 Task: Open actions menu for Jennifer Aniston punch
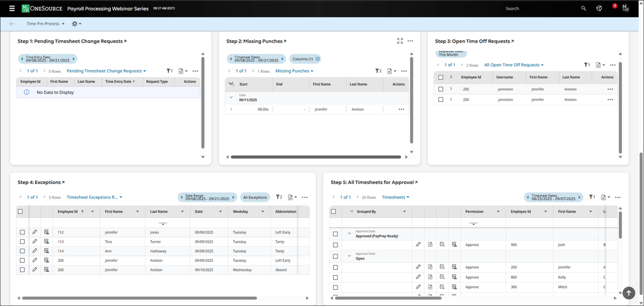point(401,109)
